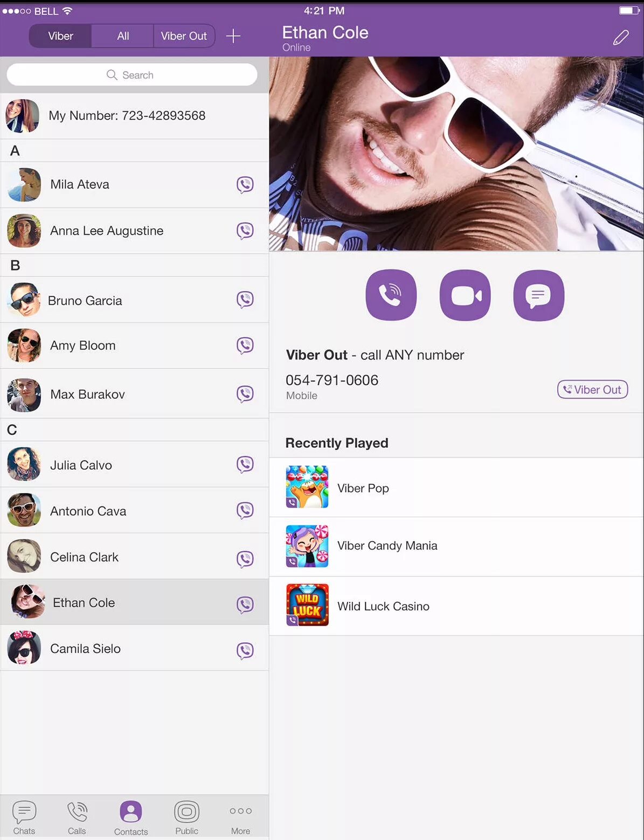The image size is (644, 840).
Task: Tap Viber call icon beside Celina Clark
Action: (x=245, y=559)
